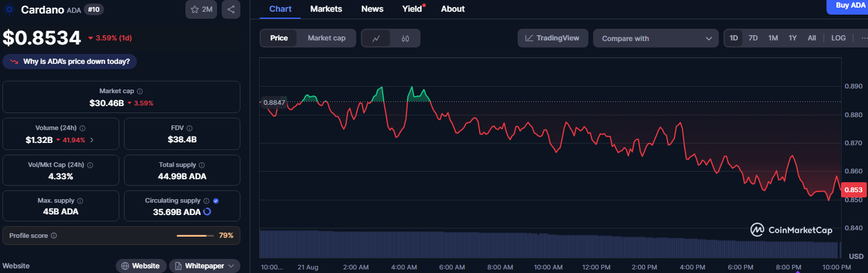Open the Compare with dropdown
The width and height of the screenshot is (868, 273).
tap(656, 39)
